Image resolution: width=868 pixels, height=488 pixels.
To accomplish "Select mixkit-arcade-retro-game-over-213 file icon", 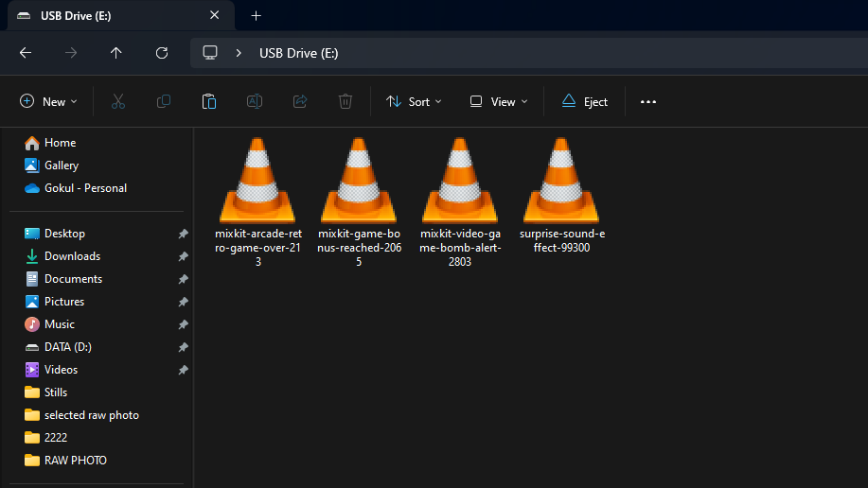I will pos(258,181).
